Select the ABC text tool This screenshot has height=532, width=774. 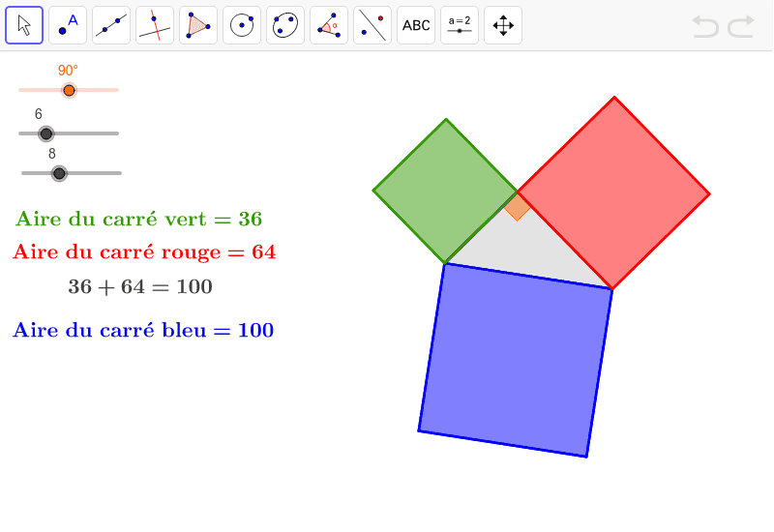(x=416, y=25)
